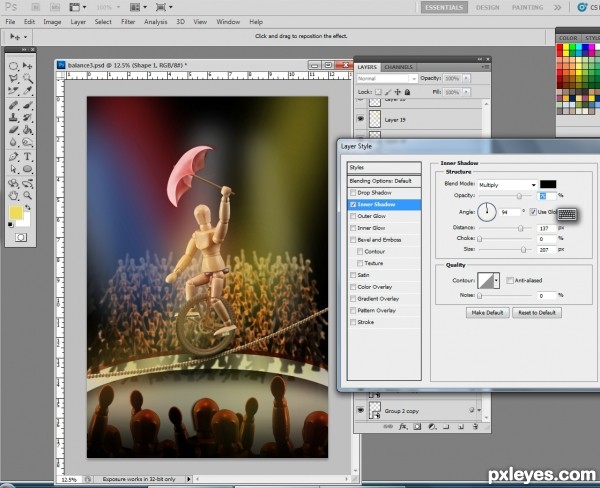Select the Move tool in toolbox
This screenshot has width=600, height=488.
click(28, 66)
